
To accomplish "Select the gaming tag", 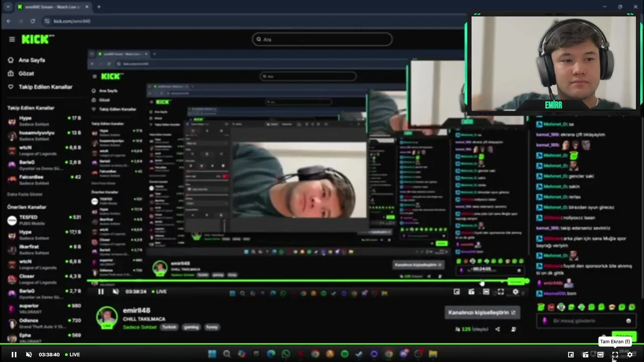I will point(191,327).
